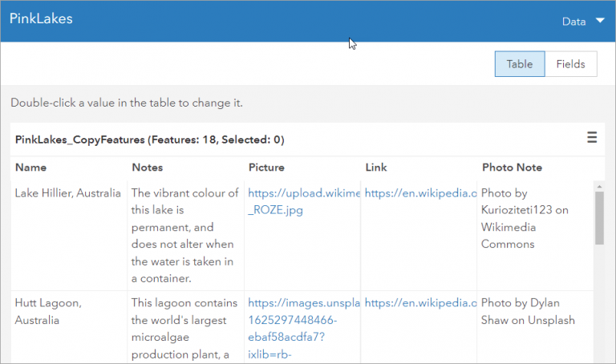Viewport: 616px width, 364px height.
Task: Switch to the Fields view
Action: pyautogui.click(x=570, y=64)
